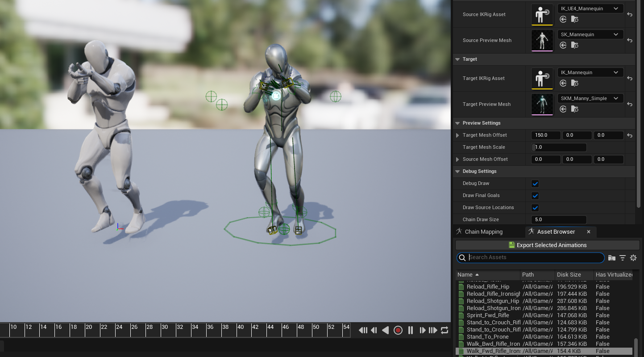Expand the Target Mesh Offset properties
644x357 pixels.
[457, 135]
